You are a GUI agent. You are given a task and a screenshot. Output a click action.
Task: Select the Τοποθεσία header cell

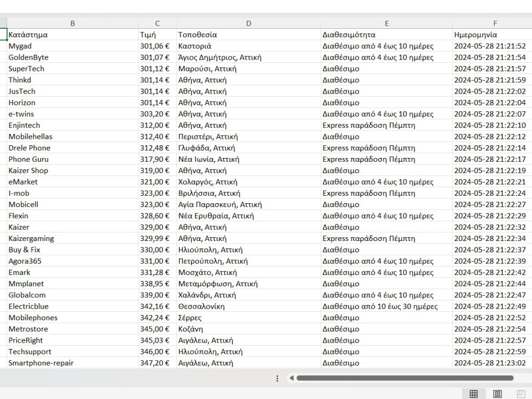[248, 35]
